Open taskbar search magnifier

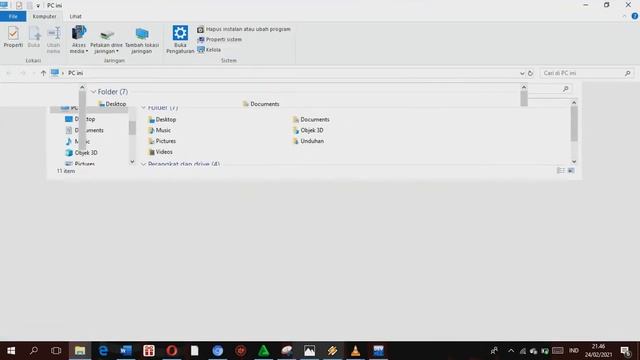[34, 351]
